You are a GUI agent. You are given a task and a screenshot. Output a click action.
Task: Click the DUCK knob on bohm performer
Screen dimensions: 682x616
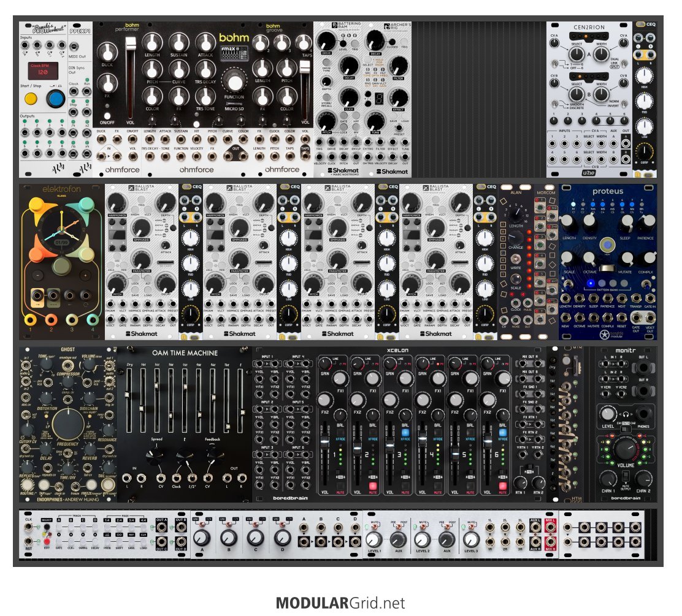107,53
